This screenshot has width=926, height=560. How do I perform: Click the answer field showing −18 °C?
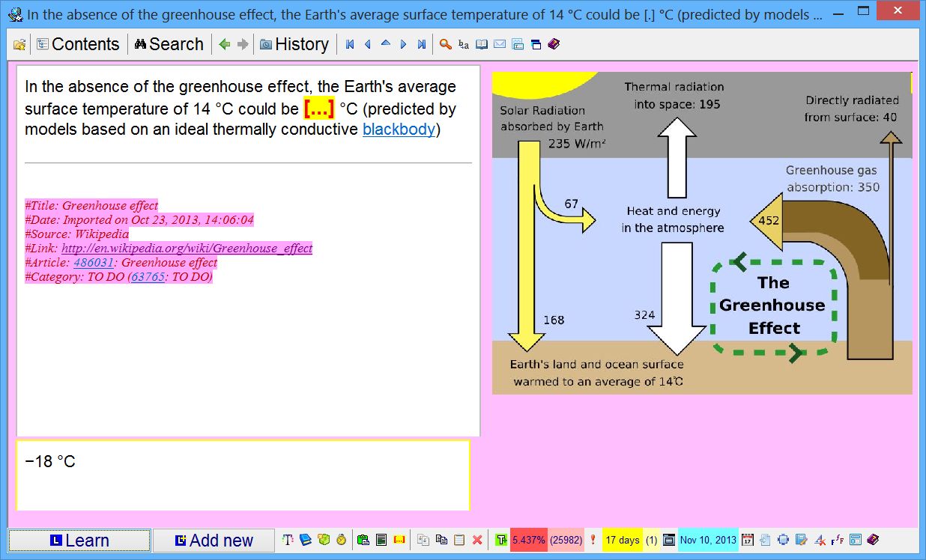point(243,475)
